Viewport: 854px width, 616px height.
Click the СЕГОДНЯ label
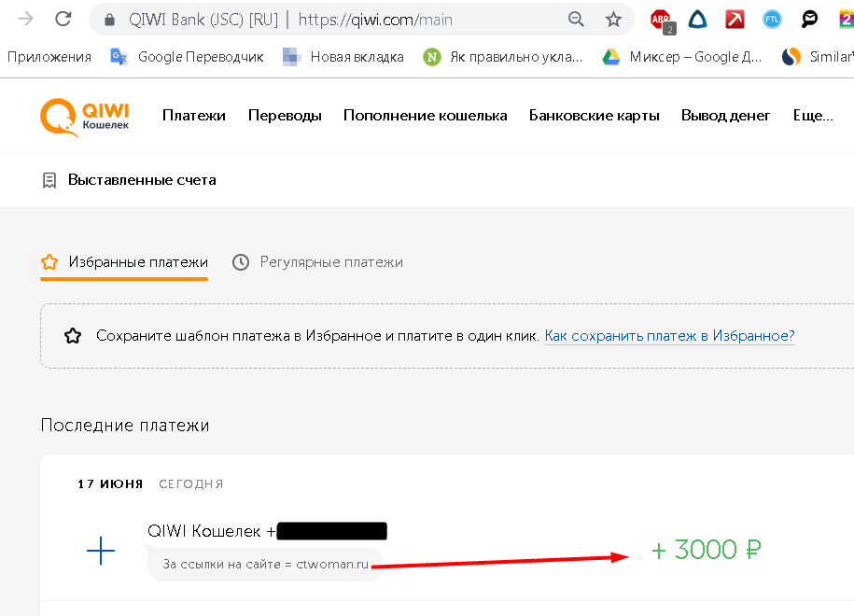[191, 483]
